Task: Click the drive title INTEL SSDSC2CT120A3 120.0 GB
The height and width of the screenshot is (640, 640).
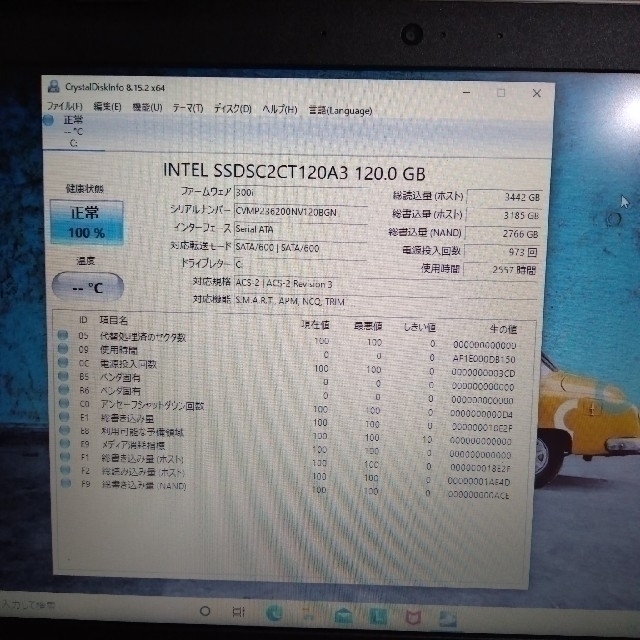Action: tap(294, 172)
